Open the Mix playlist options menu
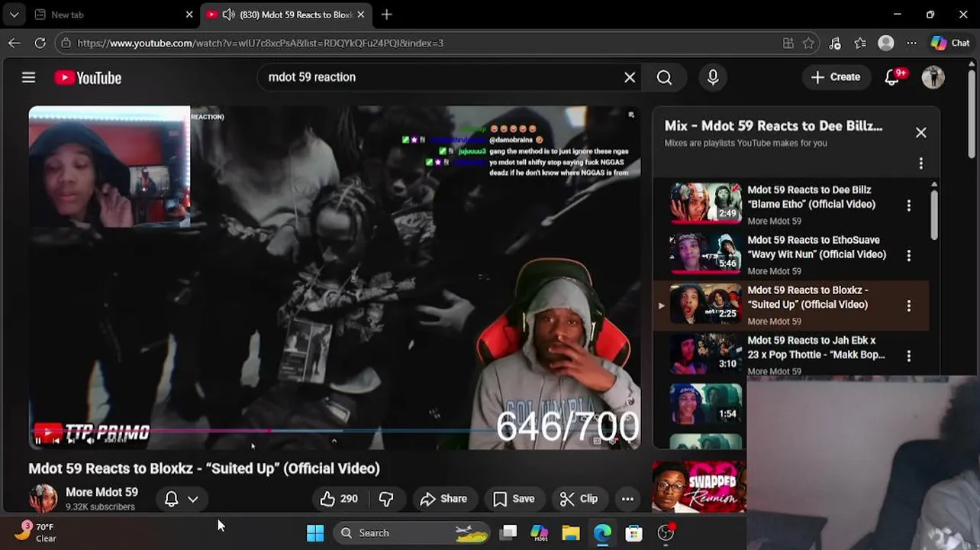 point(920,163)
